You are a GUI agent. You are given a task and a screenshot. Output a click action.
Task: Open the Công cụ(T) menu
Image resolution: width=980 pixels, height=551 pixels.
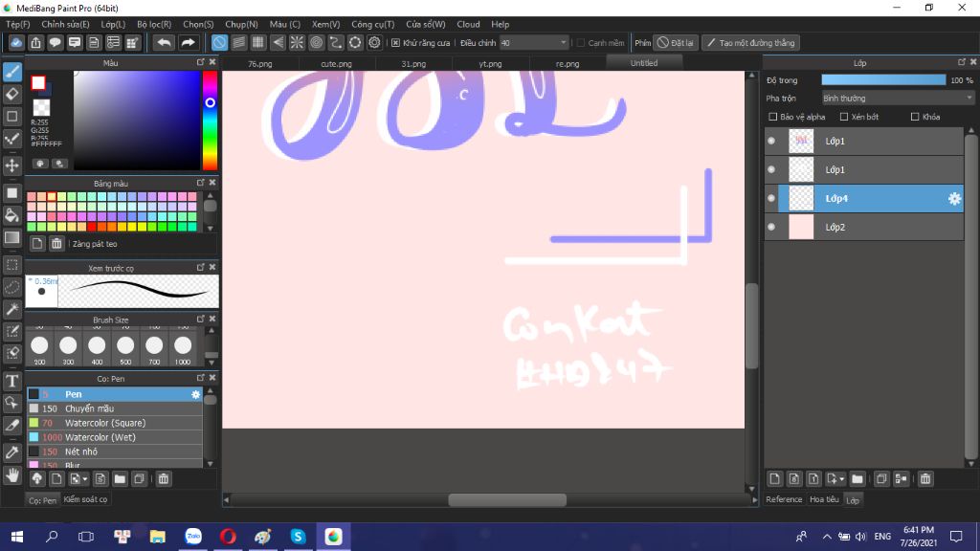pyautogui.click(x=373, y=24)
